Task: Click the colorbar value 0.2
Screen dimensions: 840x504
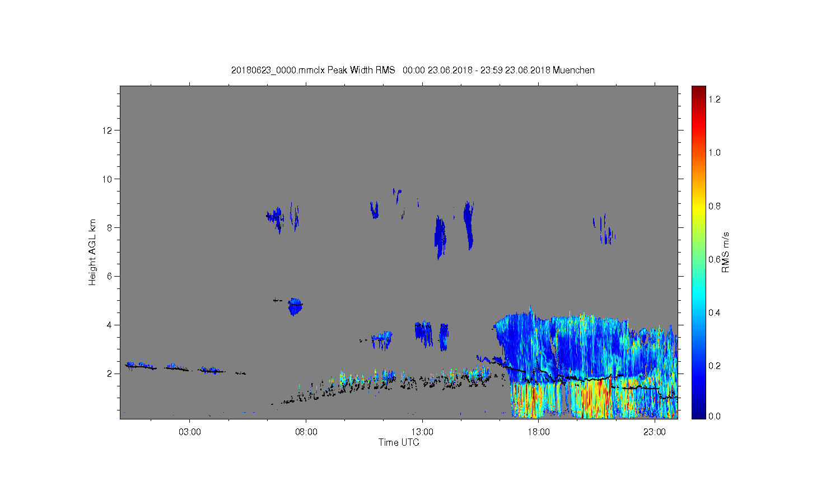Action: [x=715, y=366]
